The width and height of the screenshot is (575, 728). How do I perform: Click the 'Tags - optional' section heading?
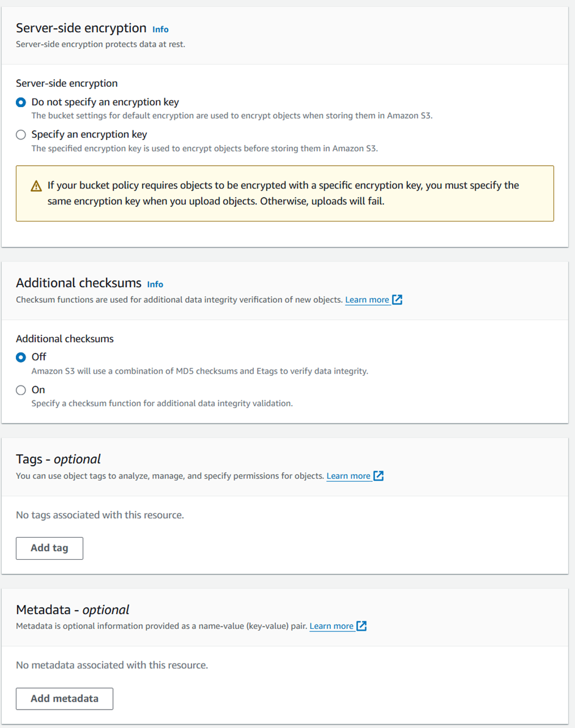(58, 459)
